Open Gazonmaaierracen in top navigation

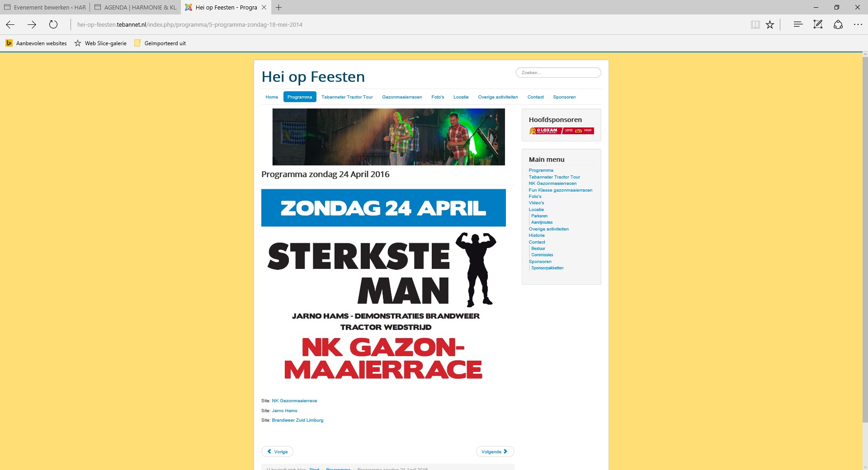click(402, 97)
